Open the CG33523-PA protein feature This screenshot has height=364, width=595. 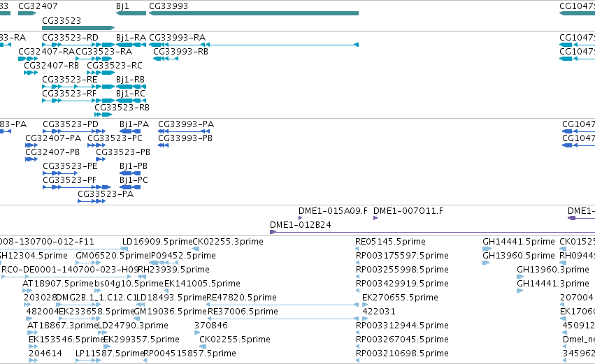92,201
